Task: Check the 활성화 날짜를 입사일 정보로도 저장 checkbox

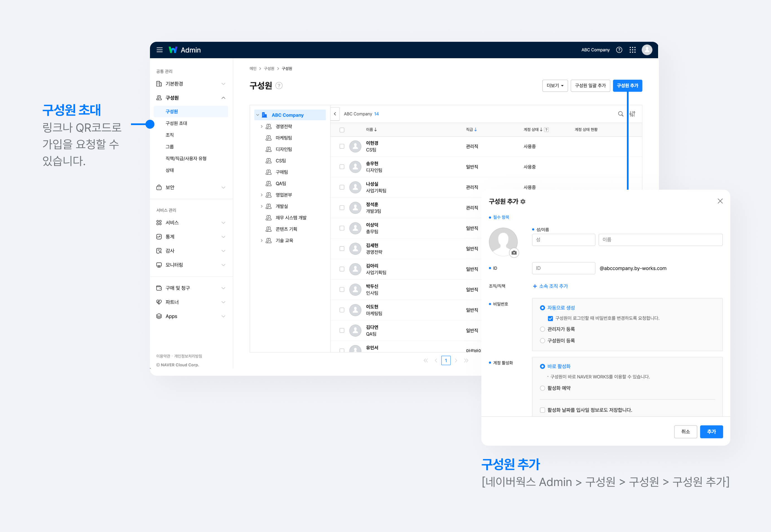Action: (x=542, y=410)
